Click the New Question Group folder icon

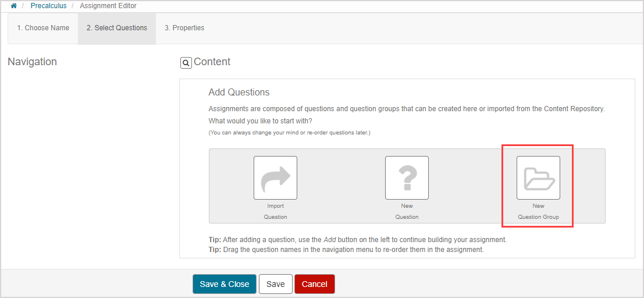click(x=538, y=178)
